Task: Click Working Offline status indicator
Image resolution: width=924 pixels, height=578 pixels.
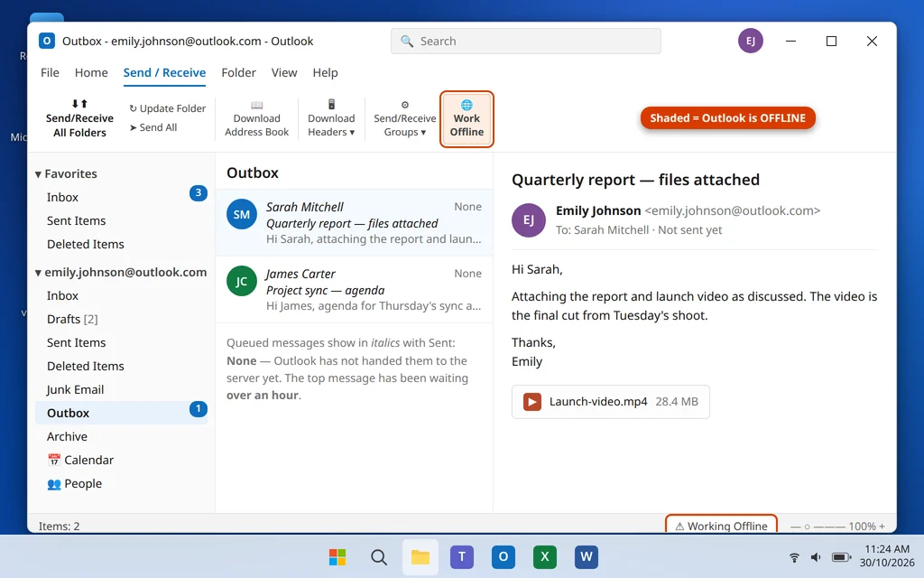Action: click(x=721, y=525)
